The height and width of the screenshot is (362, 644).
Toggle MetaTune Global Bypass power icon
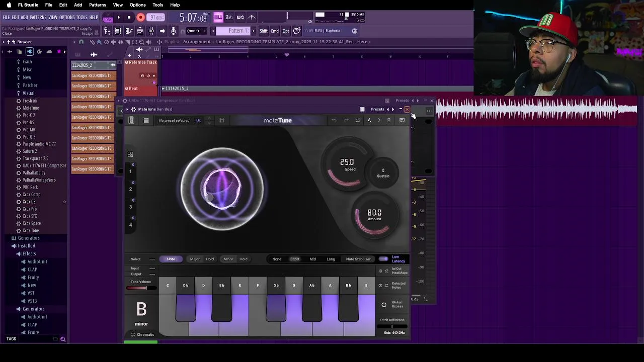pyautogui.click(x=384, y=305)
